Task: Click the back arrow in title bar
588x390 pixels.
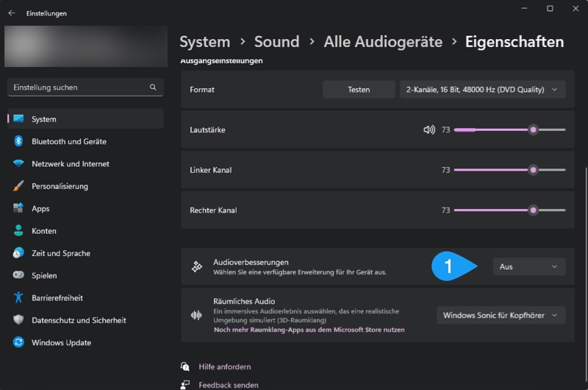Action: point(12,13)
